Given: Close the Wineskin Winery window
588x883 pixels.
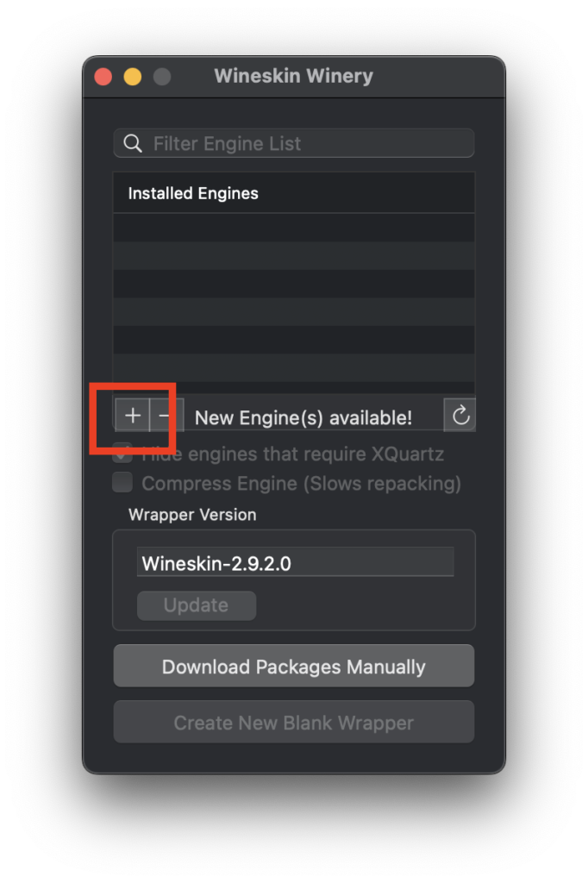Looking at the screenshot, I should point(103,77).
